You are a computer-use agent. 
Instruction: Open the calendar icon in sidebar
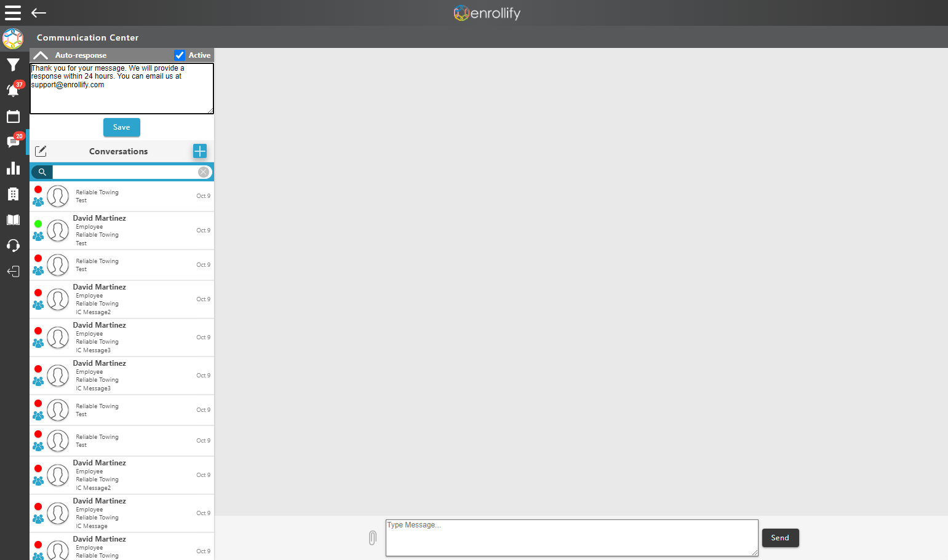pyautogui.click(x=13, y=116)
